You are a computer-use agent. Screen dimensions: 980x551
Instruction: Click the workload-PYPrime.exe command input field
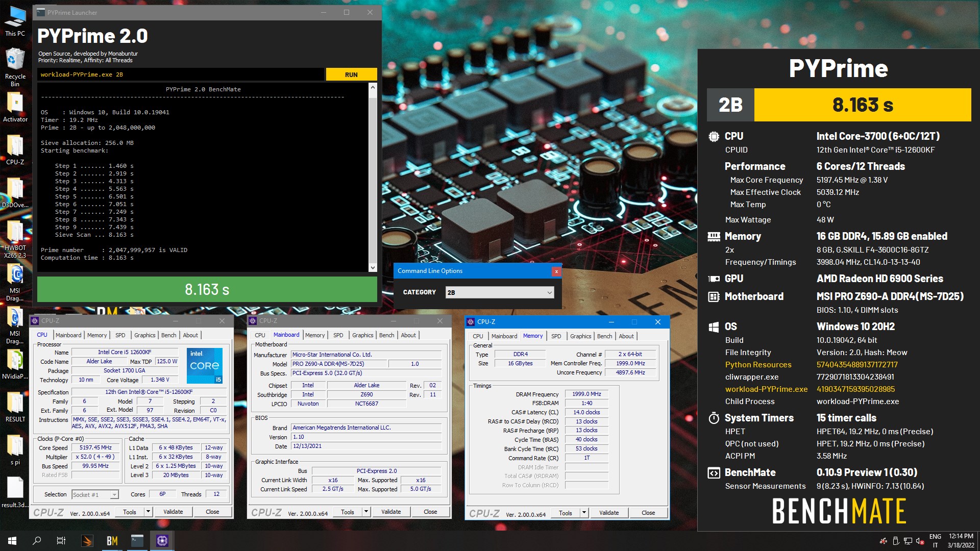click(x=181, y=74)
